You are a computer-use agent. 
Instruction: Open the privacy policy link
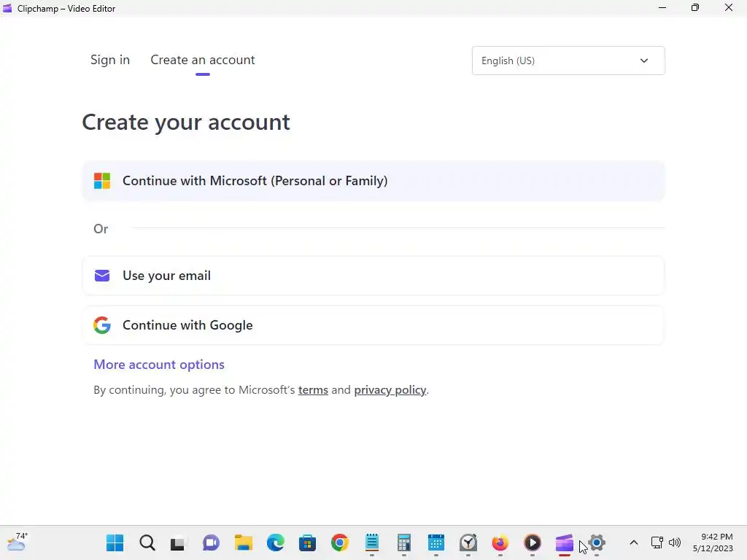[390, 390]
